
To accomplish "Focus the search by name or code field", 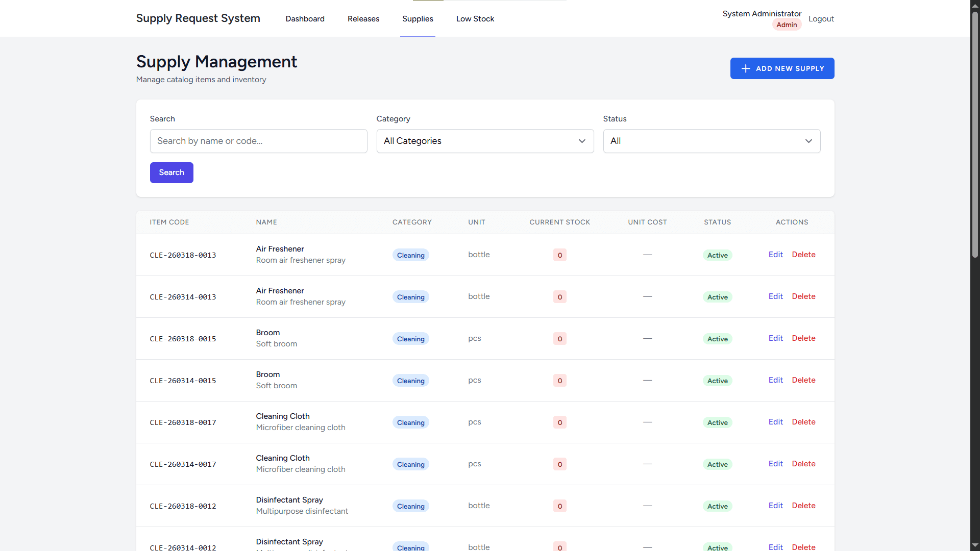I will click(x=258, y=141).
